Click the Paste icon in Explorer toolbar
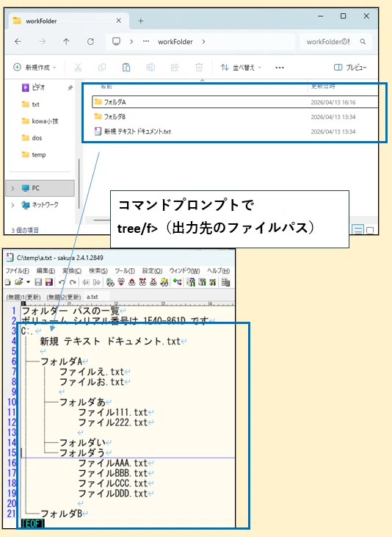Image resolution: width=392 pixels, height=537 pixels. pos(126,68)
